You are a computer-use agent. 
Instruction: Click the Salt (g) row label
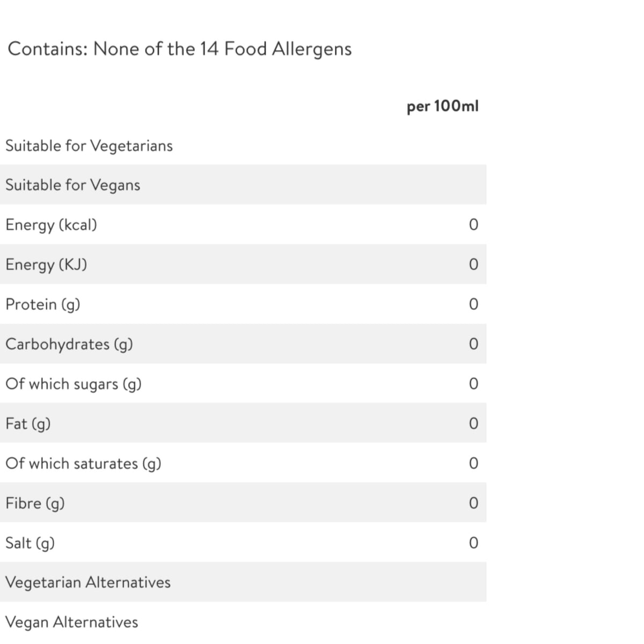click(30, 543)
